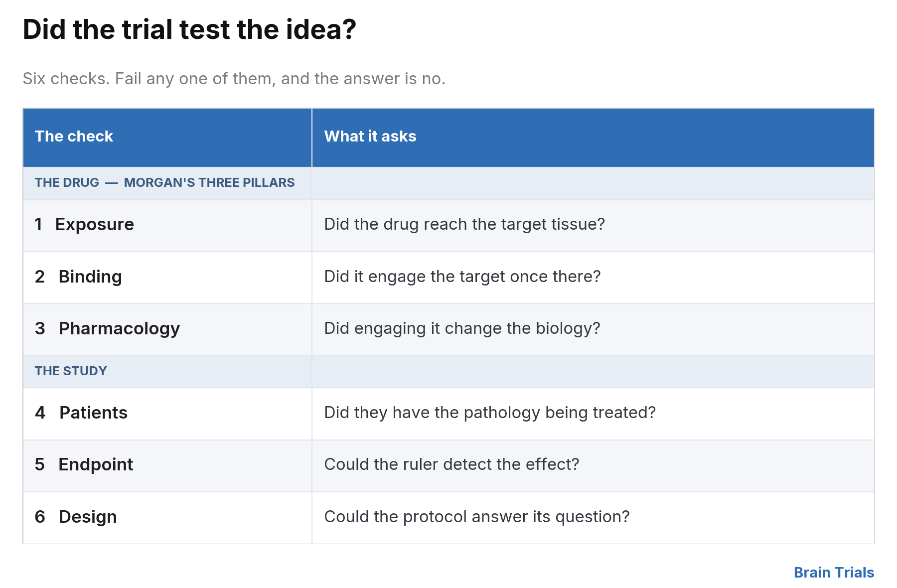Image resolution: width=897 pixels, height=588 pixels.
Task: Click 'The check' column header
Action: pos(74,136)
